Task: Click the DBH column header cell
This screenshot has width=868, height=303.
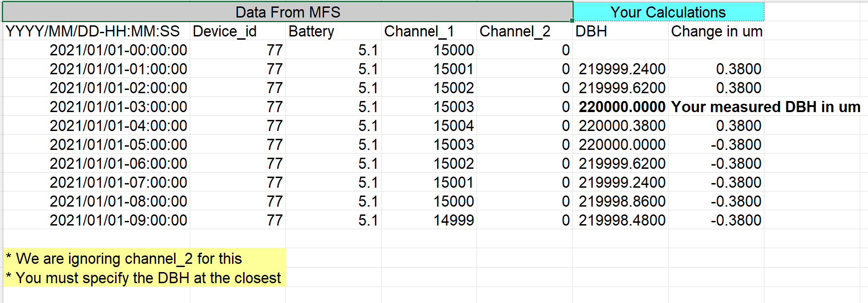Action: point(620,31)
